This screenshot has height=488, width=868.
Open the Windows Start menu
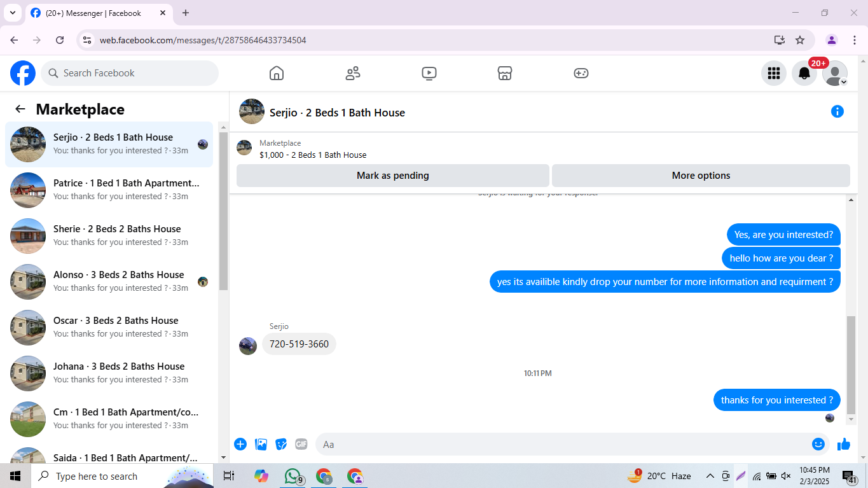pos(15,476)
